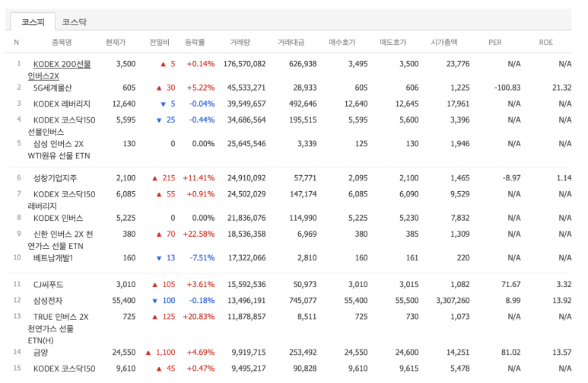This screenshot has height=383, width=588.
Task: Open 삼성 인버스 2X WTI원유 선물 ETN
Action: pyautogui.click(x=59, y=149)
